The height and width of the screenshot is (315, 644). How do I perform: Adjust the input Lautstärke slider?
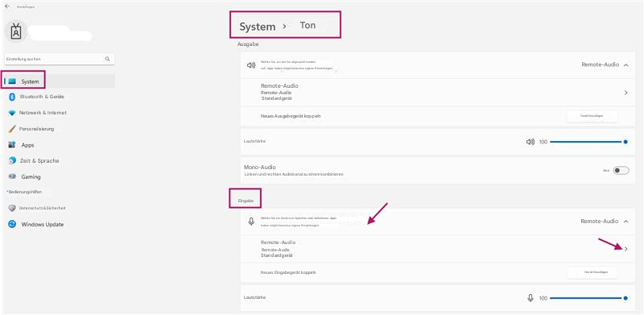tap(588, 298)
